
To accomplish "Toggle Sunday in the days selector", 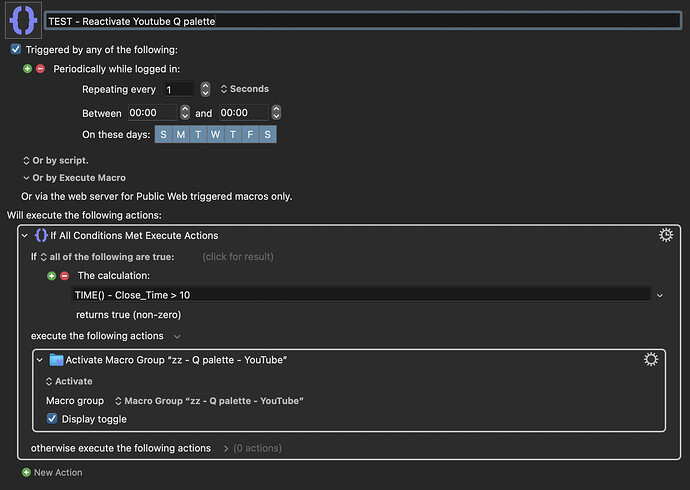I will 163,134.
